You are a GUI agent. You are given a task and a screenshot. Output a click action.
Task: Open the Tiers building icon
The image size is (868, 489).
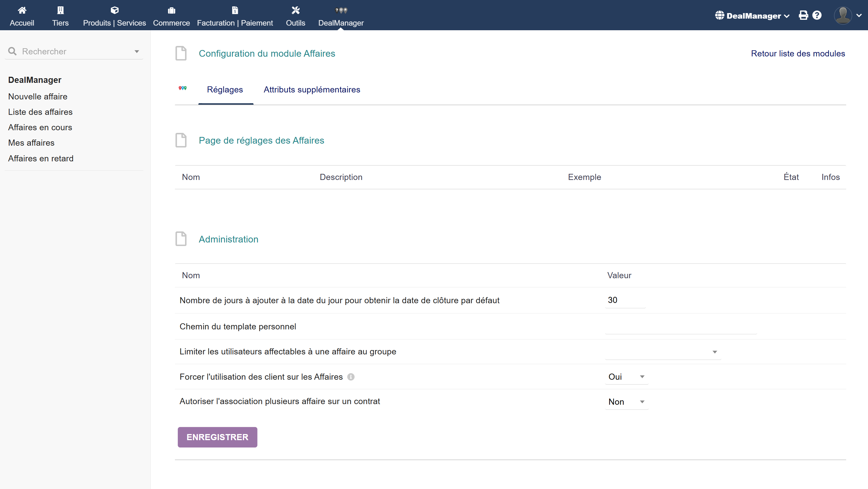[x=60, y=10]
